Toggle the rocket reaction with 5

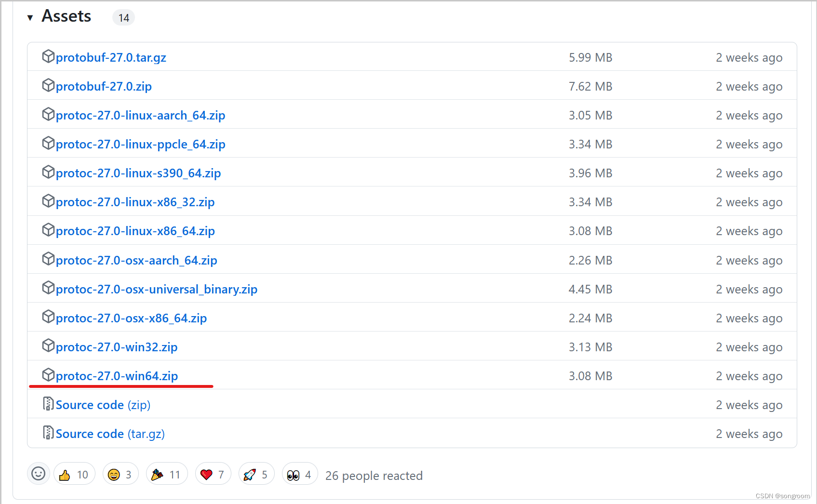[x=256, y=474]
